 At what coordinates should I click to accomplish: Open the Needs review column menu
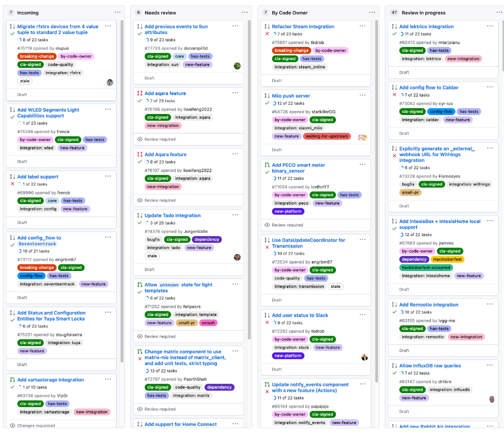(245, 12)
